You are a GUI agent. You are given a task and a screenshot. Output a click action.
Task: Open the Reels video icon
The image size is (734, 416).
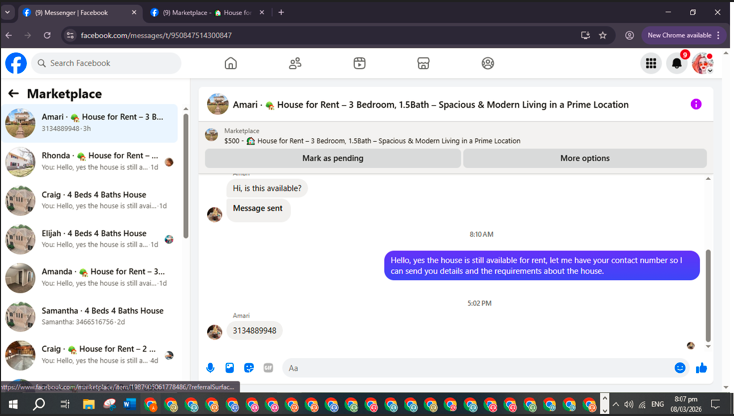coord(360,63)
